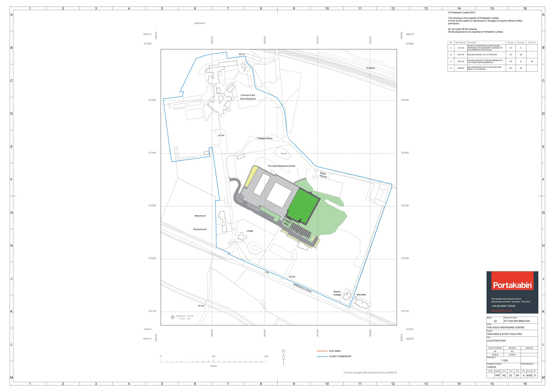Click the 'Pond' label
This screenshot has height=392, width=555.
tap(284, 153)
